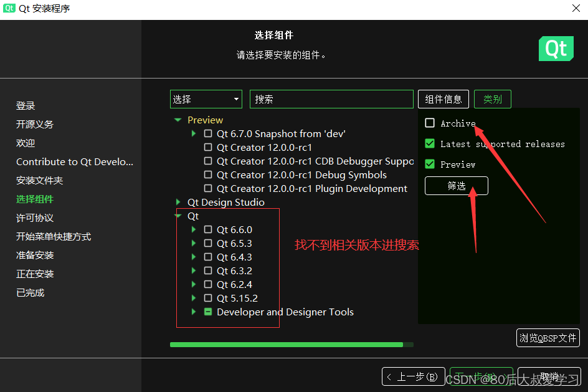Viewport: 588px width, 392px height.
Task: Click the 筛选 filter button
Action: [457, 186]
